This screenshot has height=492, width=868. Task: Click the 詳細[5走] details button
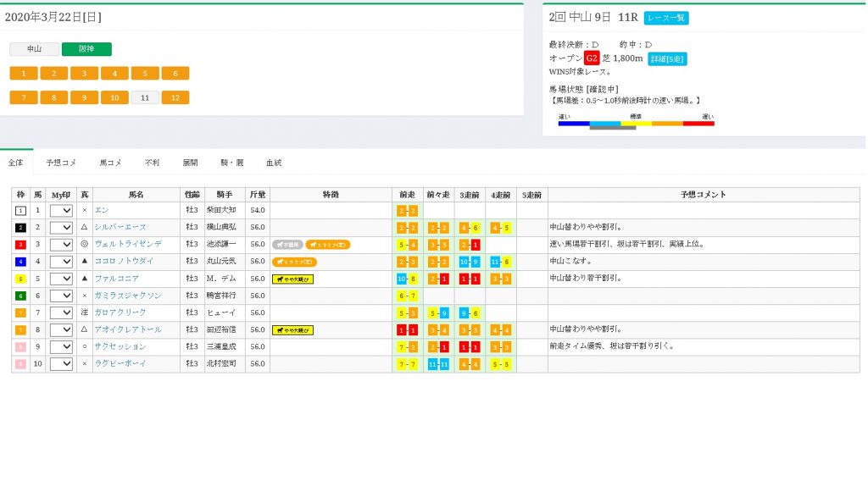click(667, 58)
